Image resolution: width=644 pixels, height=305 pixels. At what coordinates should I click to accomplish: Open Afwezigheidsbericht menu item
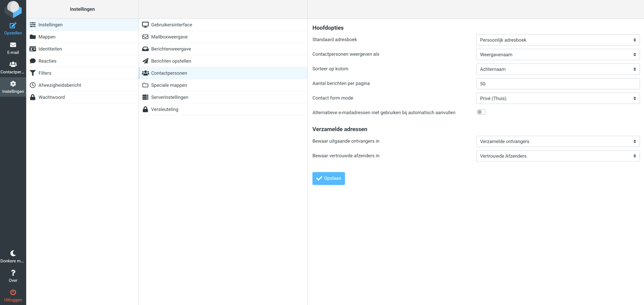(x=82, y=85)
